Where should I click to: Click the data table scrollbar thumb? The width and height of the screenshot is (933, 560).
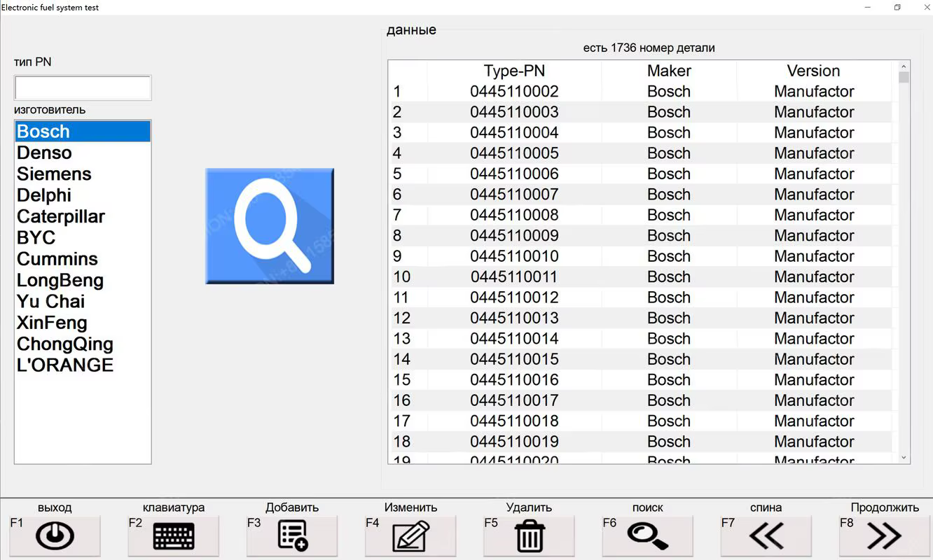point(904,77)
